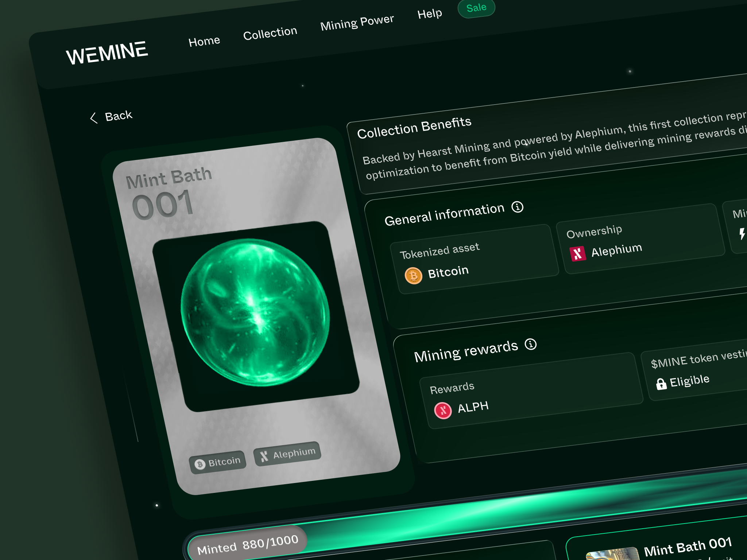The image size is (747, 560).
Task: Open the small thumbnail beside Mint Bath 001
Action: tap(613, 554)
